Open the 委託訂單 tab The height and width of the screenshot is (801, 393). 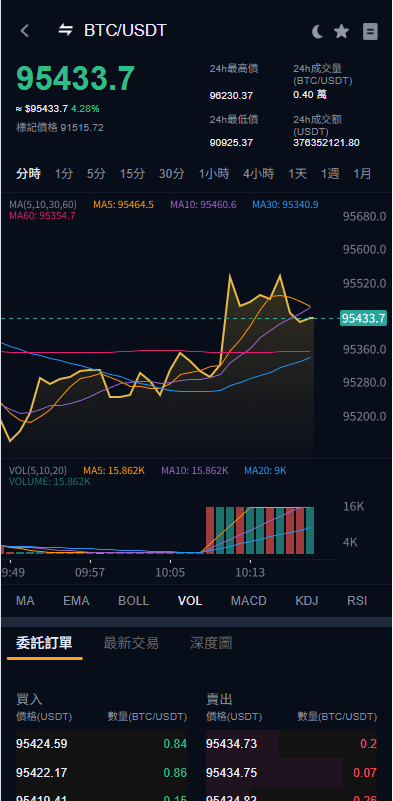(x=44, y=643)
